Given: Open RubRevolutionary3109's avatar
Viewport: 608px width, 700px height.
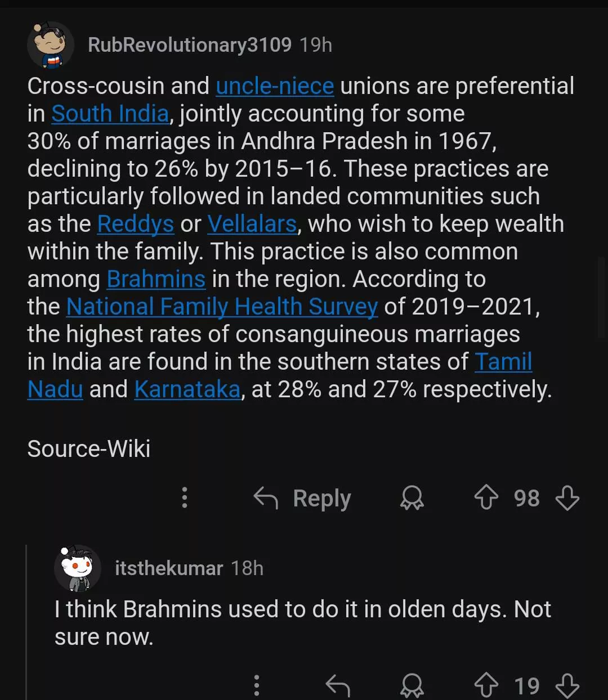Looking at the screenshot, I should tap(51, 45).
